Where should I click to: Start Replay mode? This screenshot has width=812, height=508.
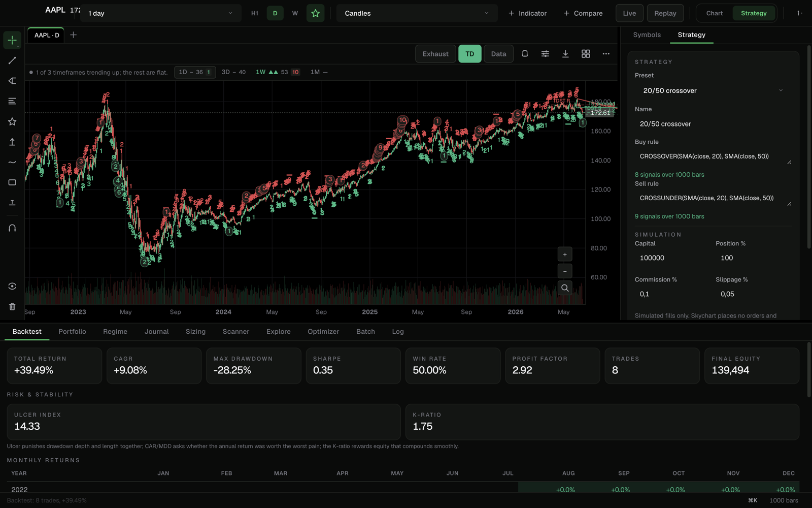(665, 13)
